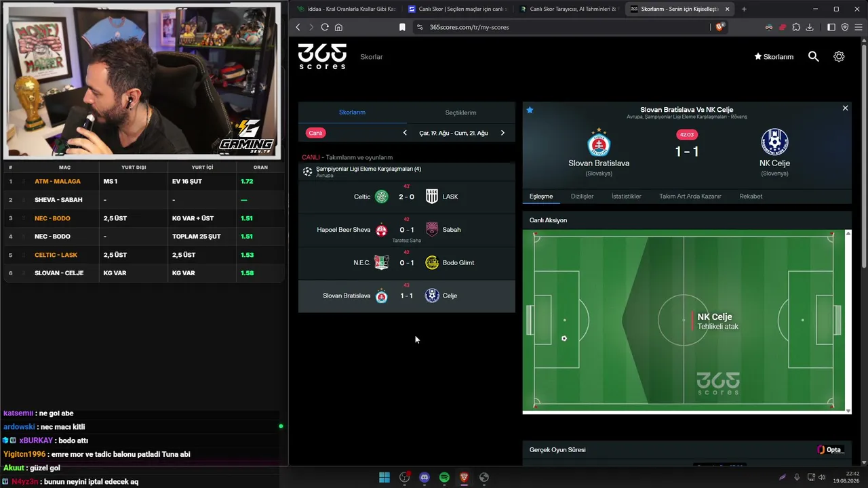Screen dimensions: 868x488
Task: Open the browser home page
Action: point(338,27)
